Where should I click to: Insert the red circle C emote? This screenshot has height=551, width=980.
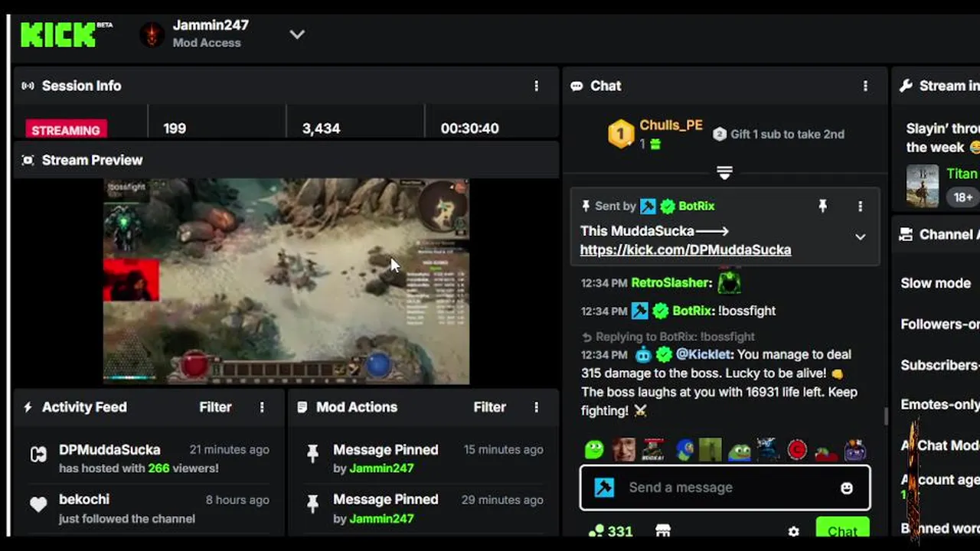(797, 449)
